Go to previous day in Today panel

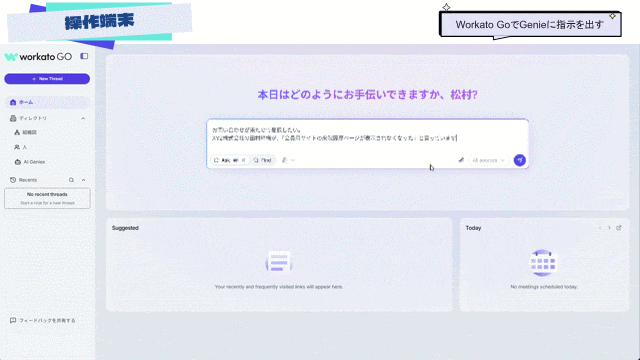(600, 228)
